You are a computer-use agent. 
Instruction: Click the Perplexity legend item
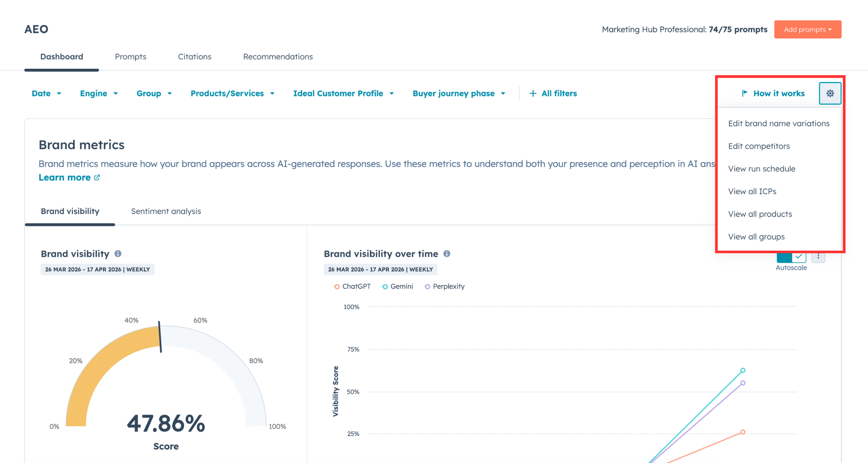tap(444, 286)
